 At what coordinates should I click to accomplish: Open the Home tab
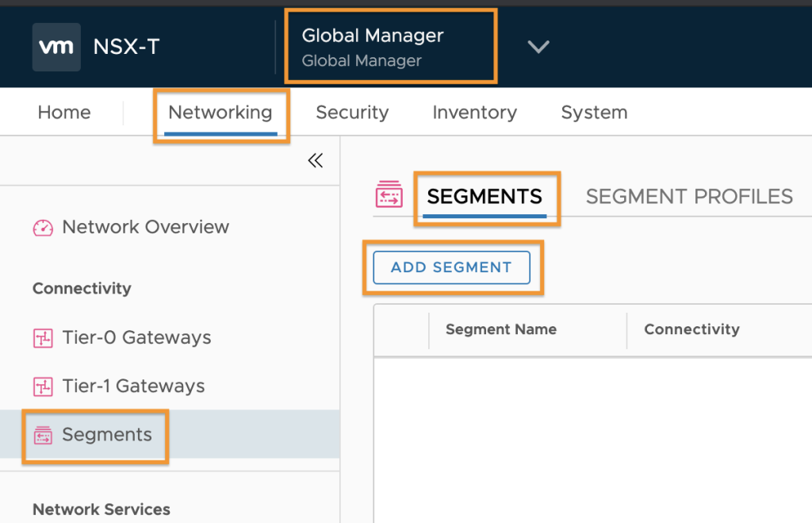(x=64, y=113)
